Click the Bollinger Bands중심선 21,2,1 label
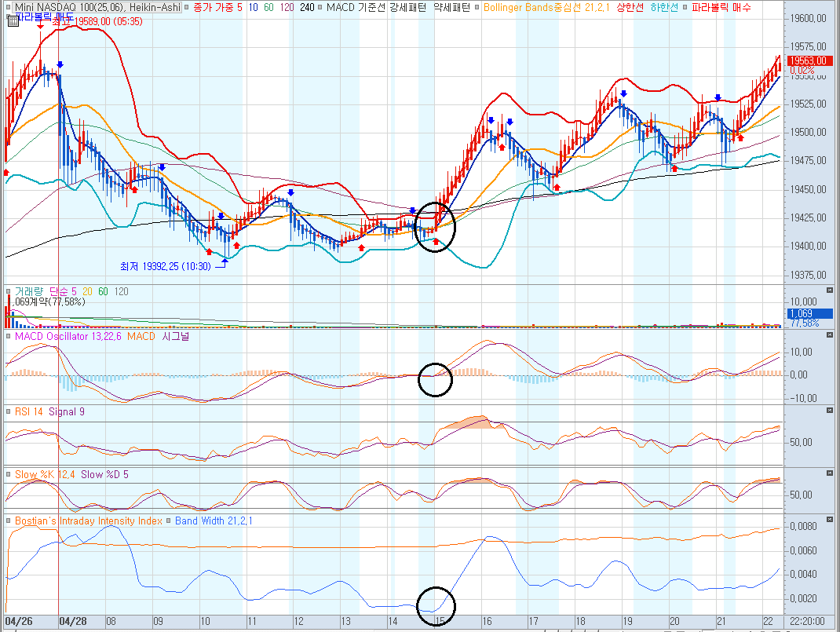 pos(546,8)
